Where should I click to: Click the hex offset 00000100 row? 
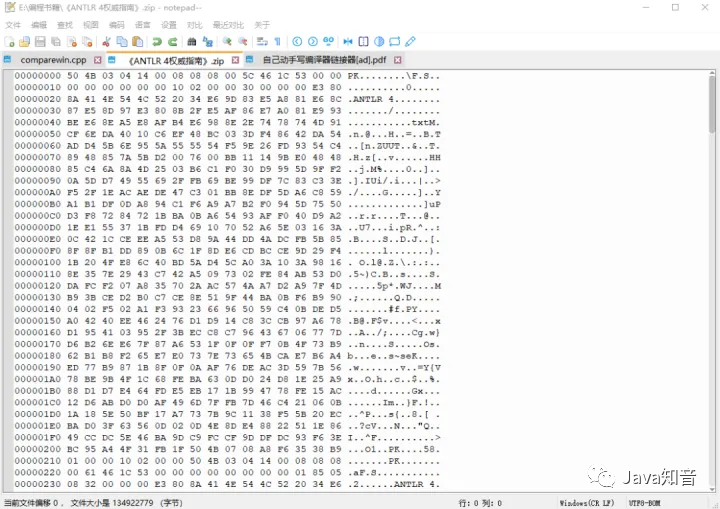[227, 262]
